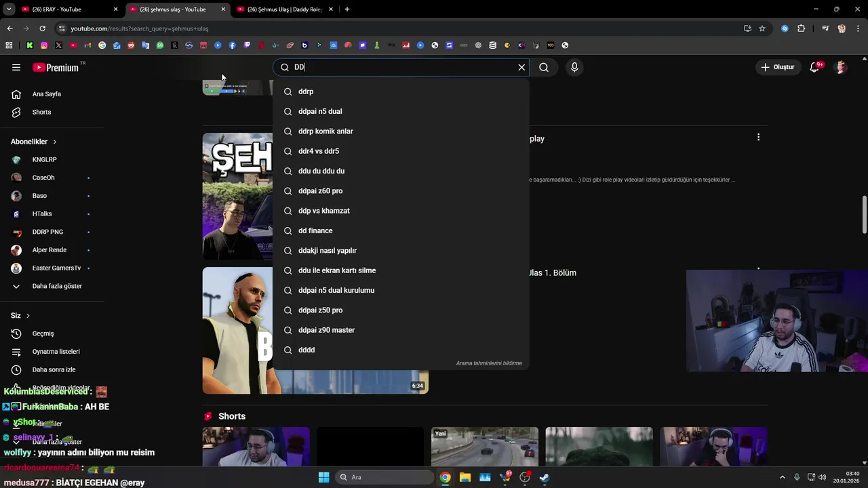Open the tab search dropdown arrow
Screen dimensions: 868x488
coord(9,9)
